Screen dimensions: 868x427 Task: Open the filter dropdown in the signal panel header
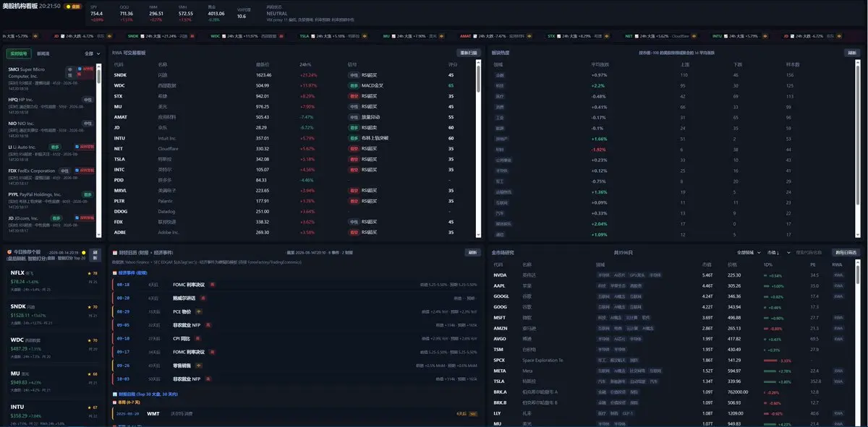pyautogui.click(x=93, y=53)
